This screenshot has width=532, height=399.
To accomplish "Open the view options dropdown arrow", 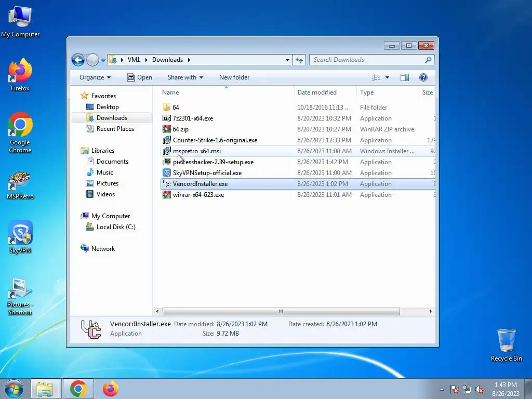I will tap(387, 77).
